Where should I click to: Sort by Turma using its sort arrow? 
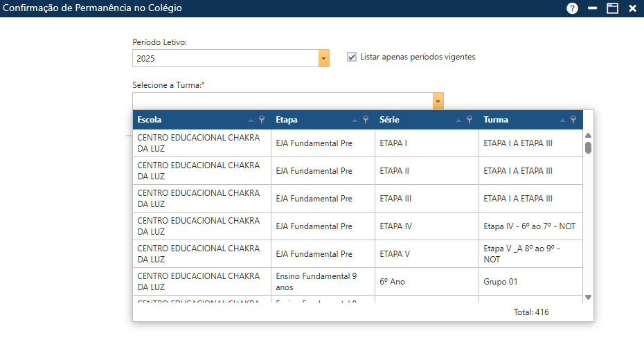[563, 120]
